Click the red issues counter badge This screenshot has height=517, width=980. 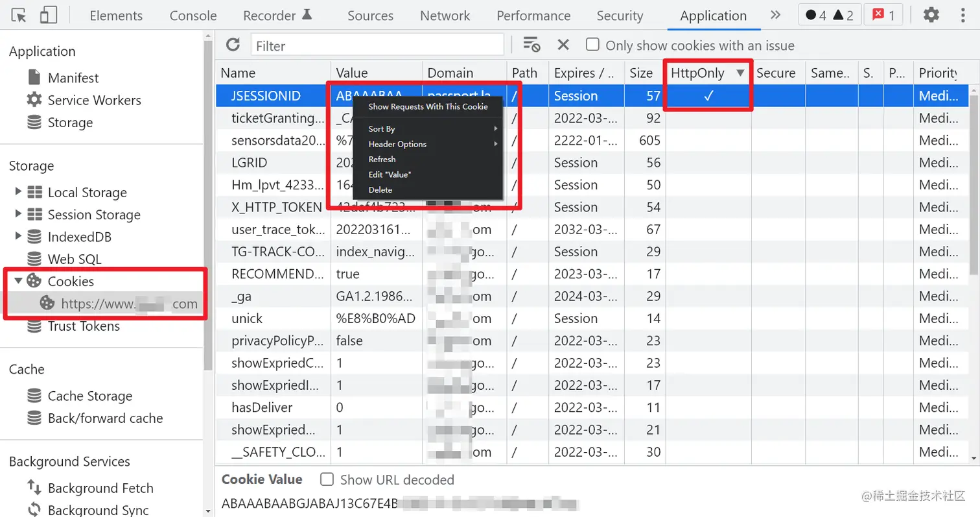[883, 15]
